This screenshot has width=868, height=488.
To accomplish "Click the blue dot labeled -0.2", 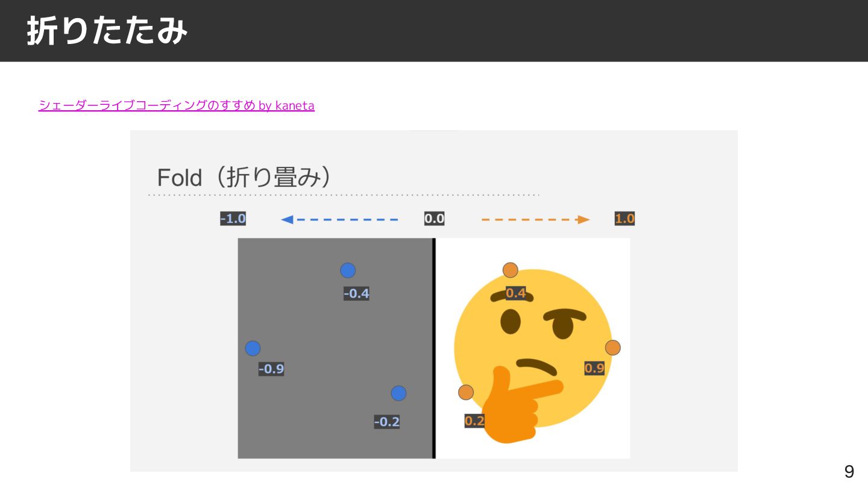I will pos(398,393).
